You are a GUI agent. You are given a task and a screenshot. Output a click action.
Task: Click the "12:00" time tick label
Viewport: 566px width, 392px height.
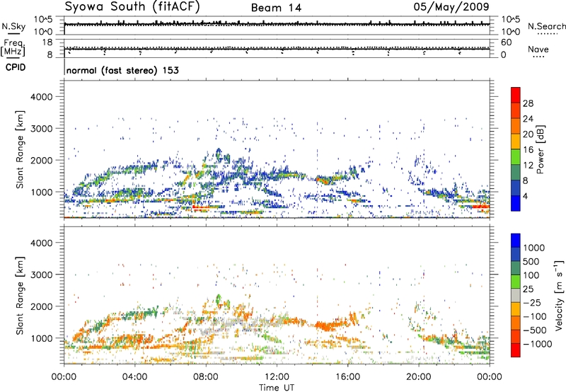pyautogui.click(x=277, y=377)
